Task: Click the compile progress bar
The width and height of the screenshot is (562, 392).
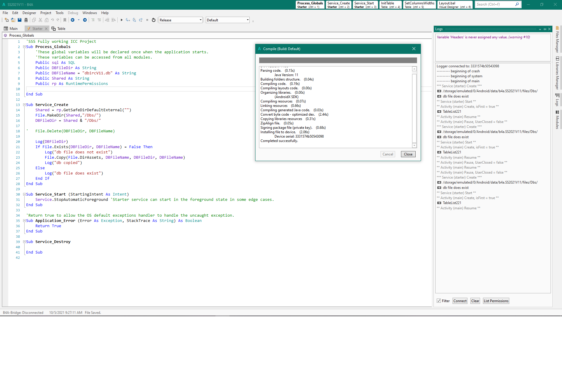Action: click(338, 60)
